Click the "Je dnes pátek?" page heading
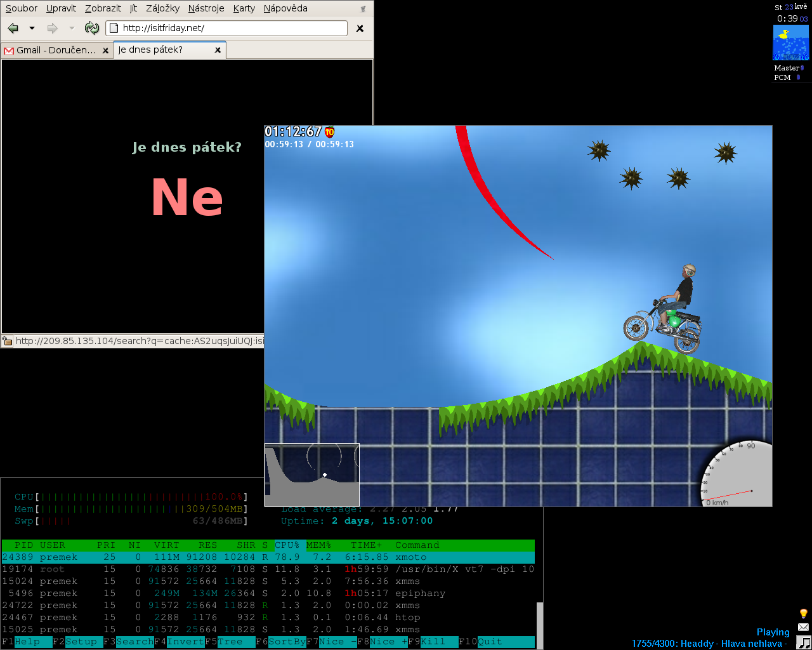Screen dimensions: 812x650 coord(187,147)
